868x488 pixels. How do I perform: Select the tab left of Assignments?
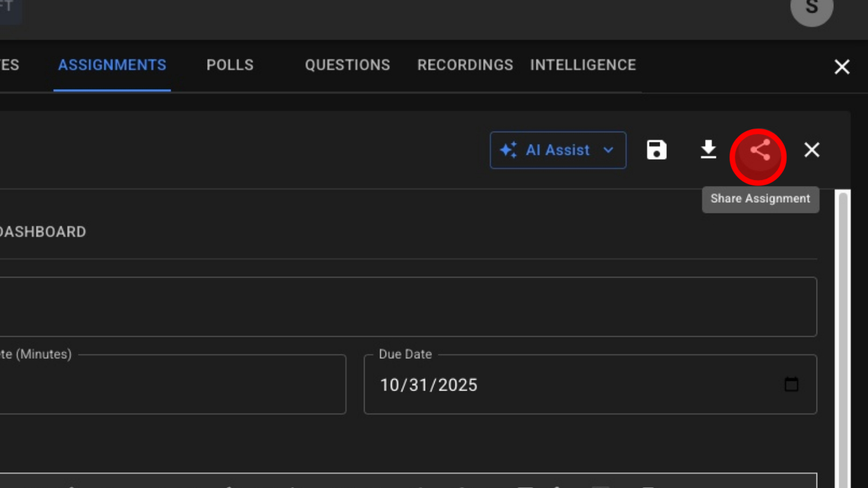click(x=10, y=65)
